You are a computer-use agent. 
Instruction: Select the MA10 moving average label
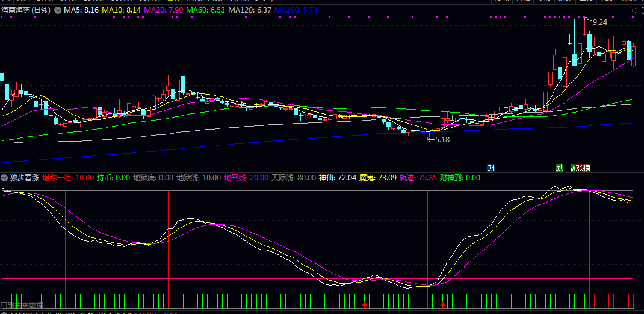pos(122,11)
